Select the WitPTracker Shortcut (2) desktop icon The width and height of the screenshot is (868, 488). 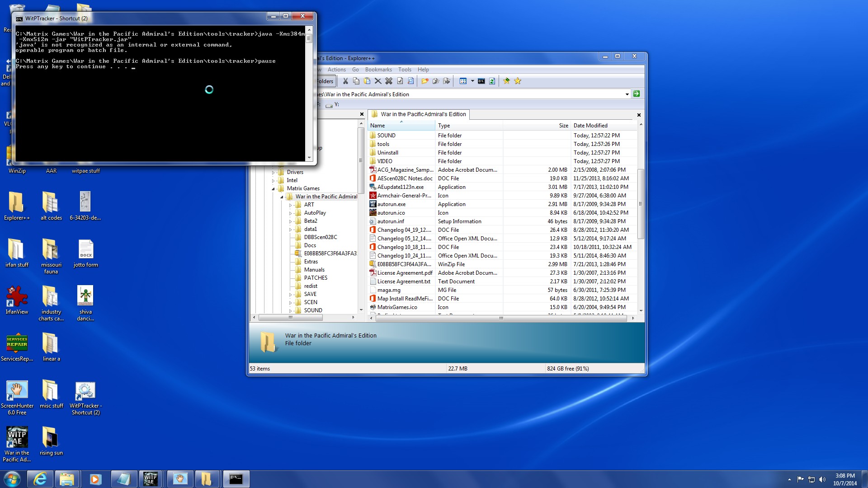click(x=85, y=398)
